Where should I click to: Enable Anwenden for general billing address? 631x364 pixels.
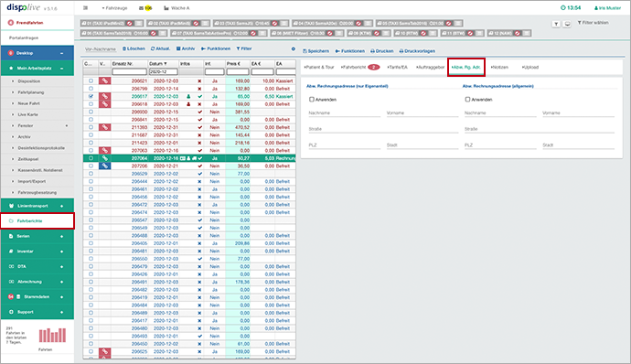point(467,99)
